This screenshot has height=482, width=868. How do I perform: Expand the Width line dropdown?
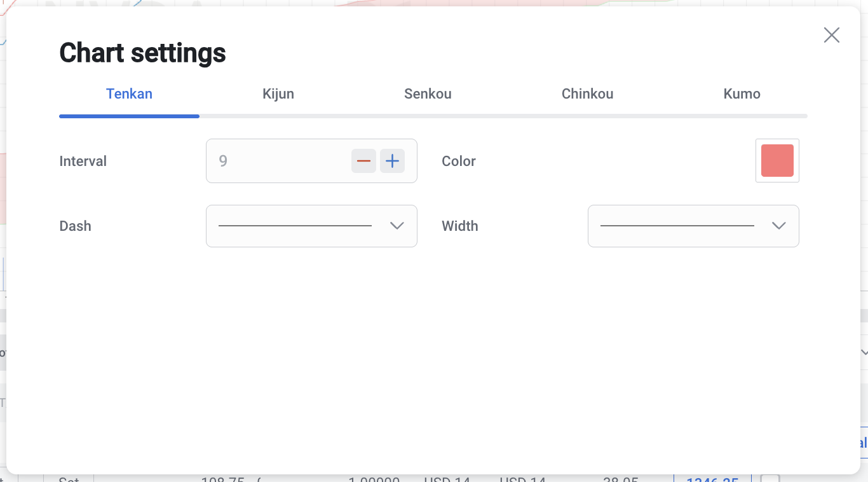693,226
